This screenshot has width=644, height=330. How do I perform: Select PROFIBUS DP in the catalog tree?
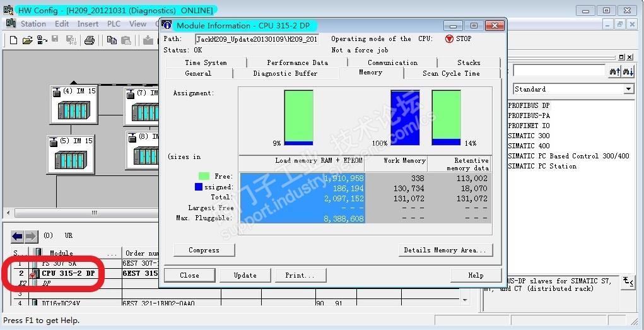tap(529, 105)
